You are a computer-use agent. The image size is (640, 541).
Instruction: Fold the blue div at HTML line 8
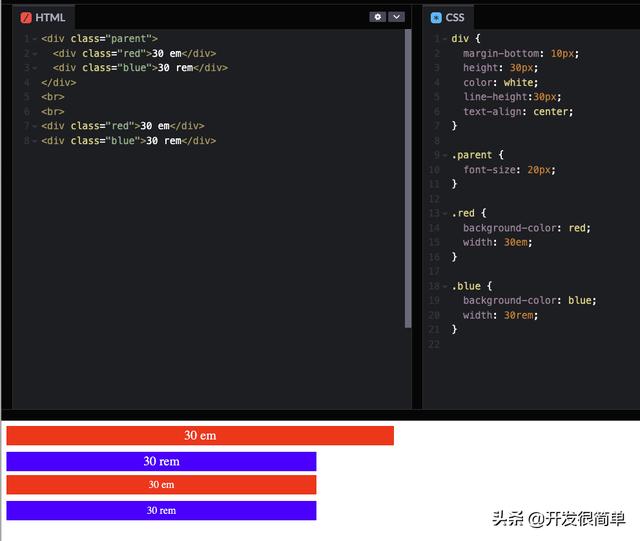point(35,141)
